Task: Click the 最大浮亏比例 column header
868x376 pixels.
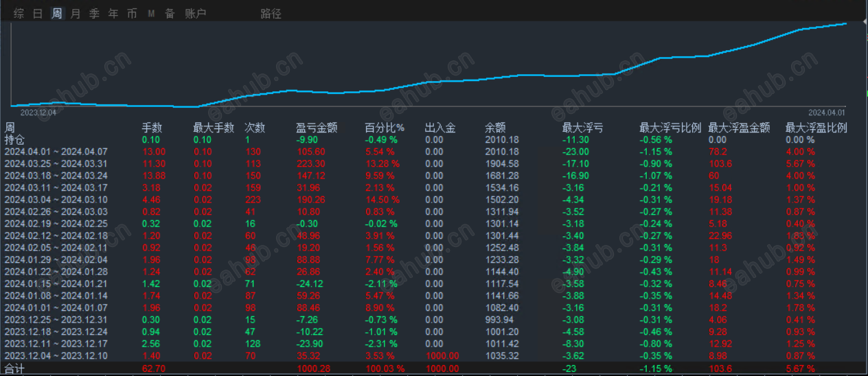Action: click(x=670, y=128)
